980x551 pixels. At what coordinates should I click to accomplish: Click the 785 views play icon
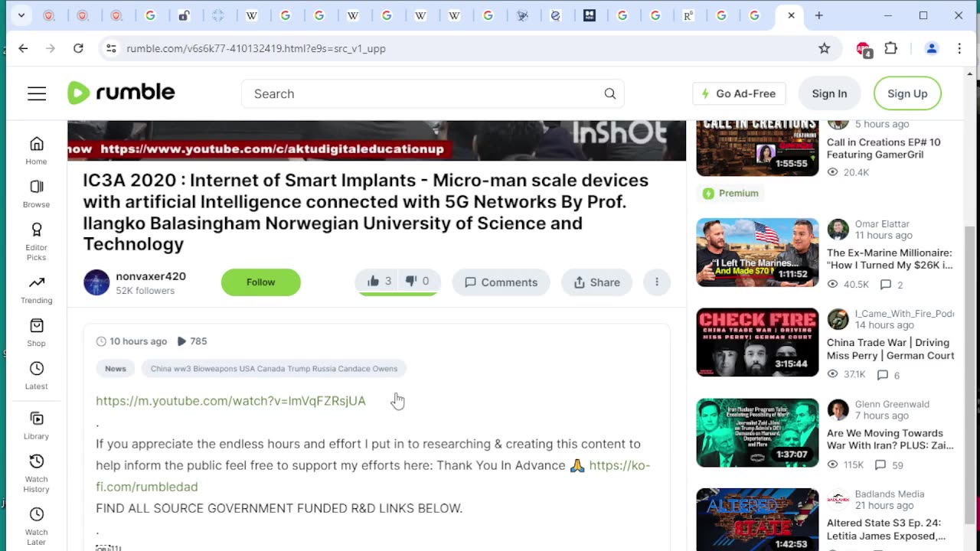pos(181,341)
